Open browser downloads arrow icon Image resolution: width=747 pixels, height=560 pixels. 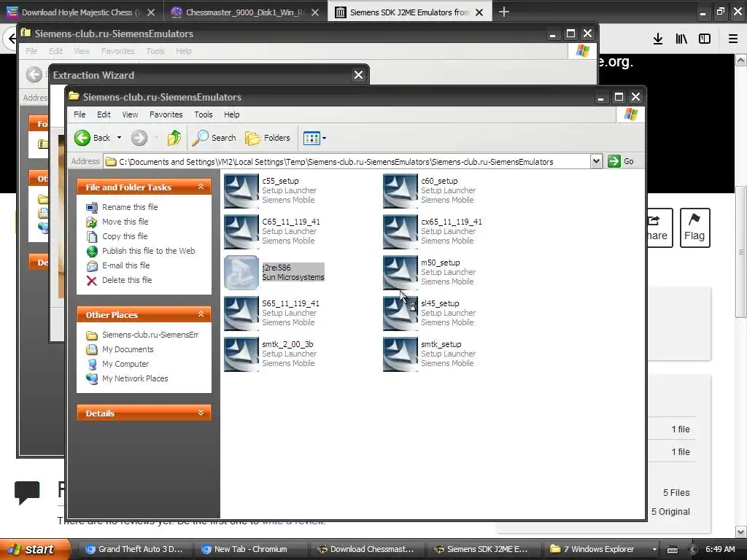(x=658, y=39)
